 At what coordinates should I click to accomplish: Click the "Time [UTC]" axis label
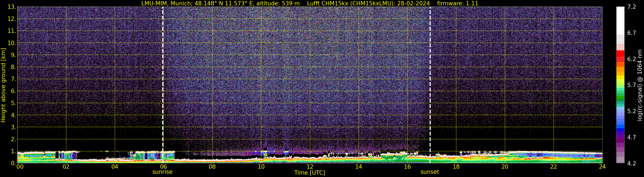coord(310,173)
